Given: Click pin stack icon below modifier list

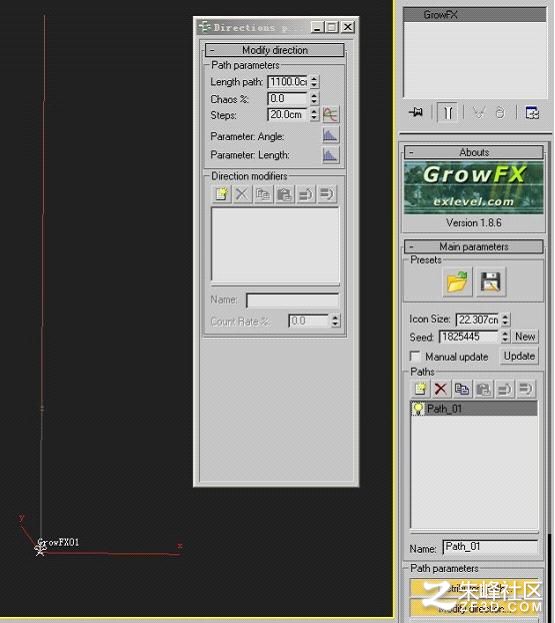Looking at the screenshot, I should point(416,112).
